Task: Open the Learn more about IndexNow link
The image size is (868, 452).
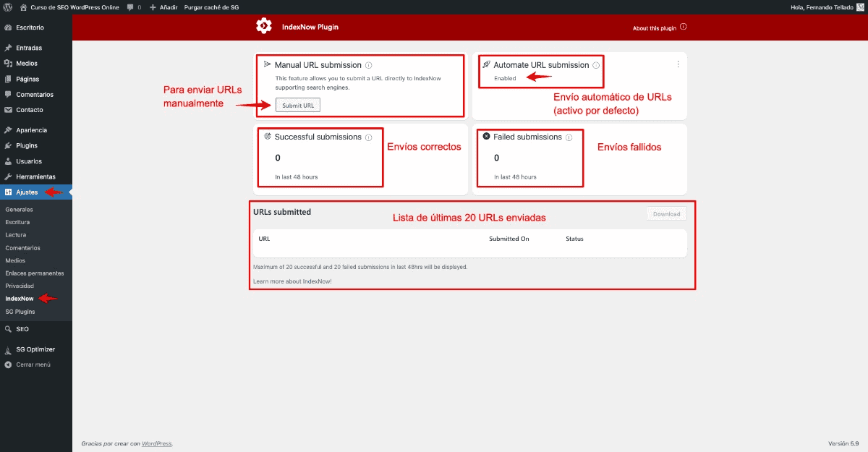Action: [x=292, y=281]
